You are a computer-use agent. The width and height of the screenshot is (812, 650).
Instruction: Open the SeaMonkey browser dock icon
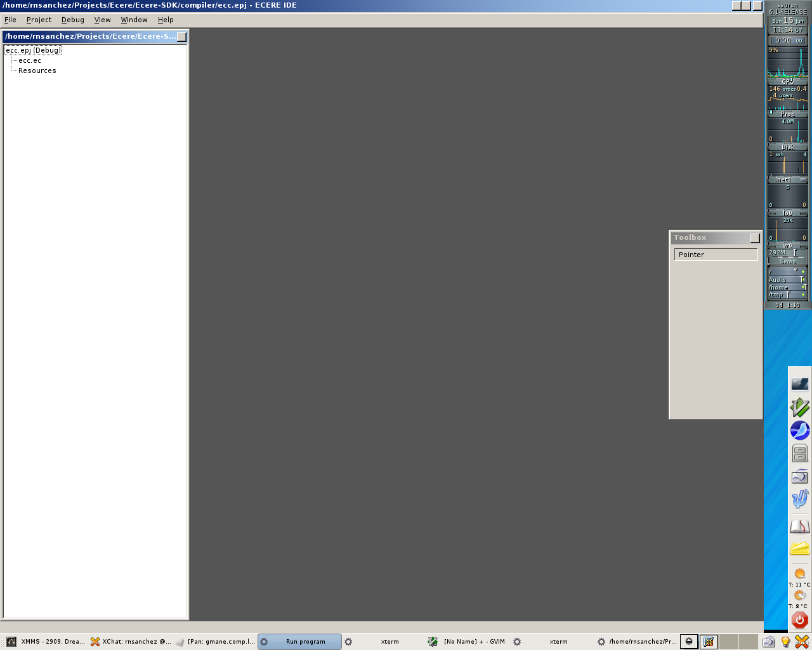click(799, 430)
